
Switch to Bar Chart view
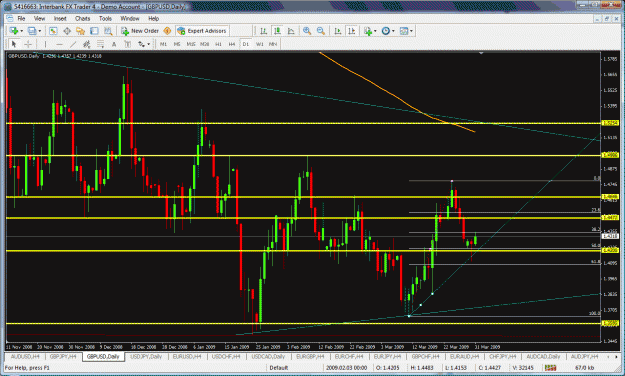(263, 31)
